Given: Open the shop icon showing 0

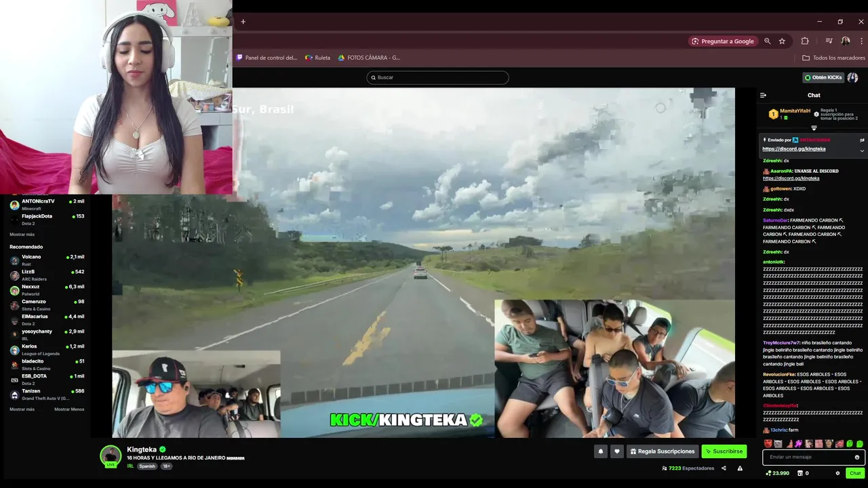Looking at the screenshot, I should point(803,473).
